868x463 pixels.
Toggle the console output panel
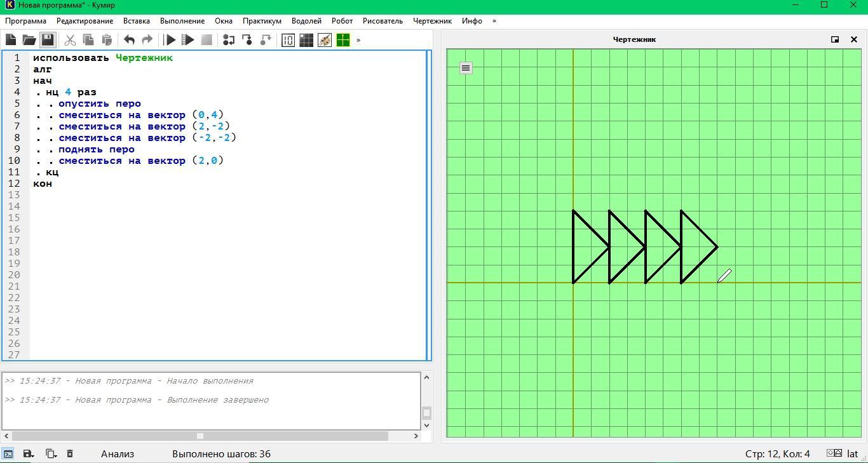point(8,453)
